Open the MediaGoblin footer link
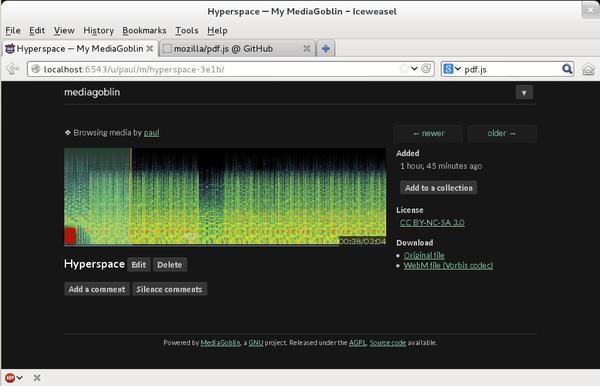 tap(220, 343)
